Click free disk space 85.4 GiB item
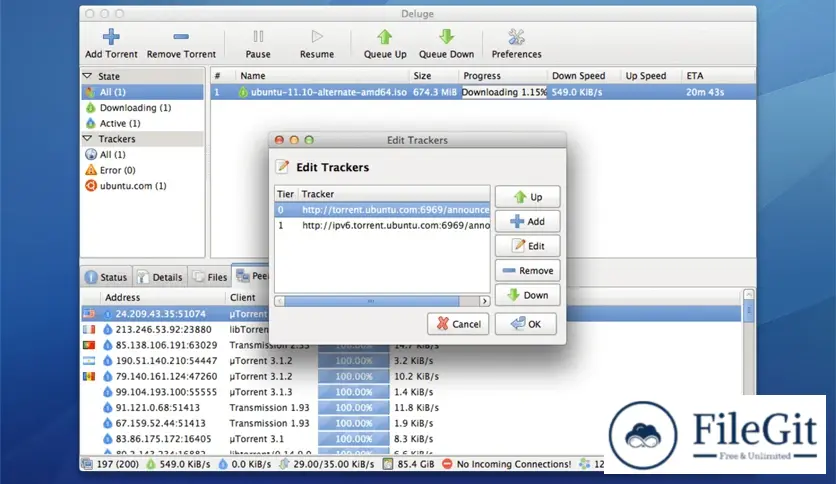This screenshot has height=484, width=836. 409,464
